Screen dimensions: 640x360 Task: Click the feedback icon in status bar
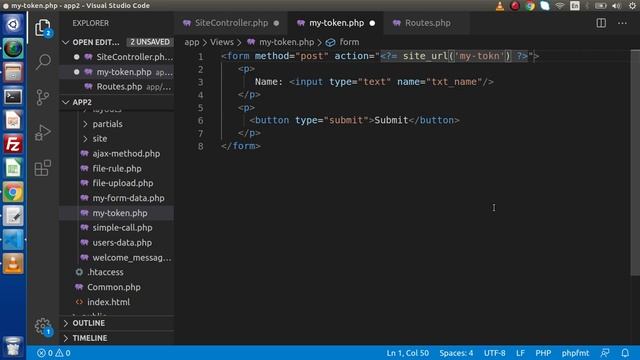coord(605,353)
